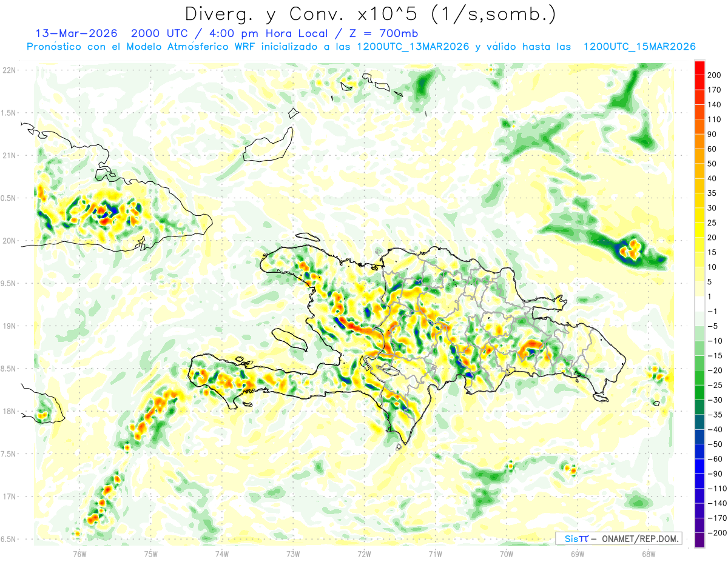The image size is (728, 562).
Task: Click the '-110' colorbar label
Action: click(717, 489)
